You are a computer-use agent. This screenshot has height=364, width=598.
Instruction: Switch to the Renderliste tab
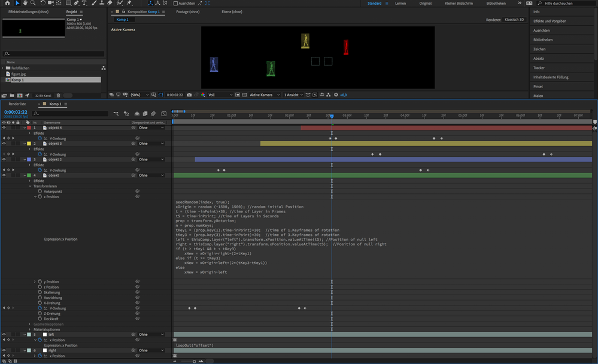(17, 104)
